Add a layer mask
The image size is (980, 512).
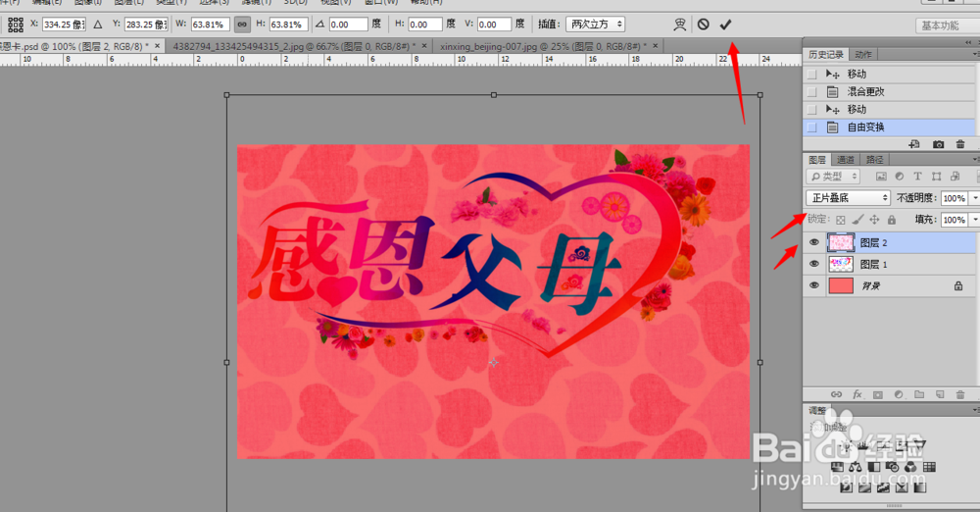point(878,394)
